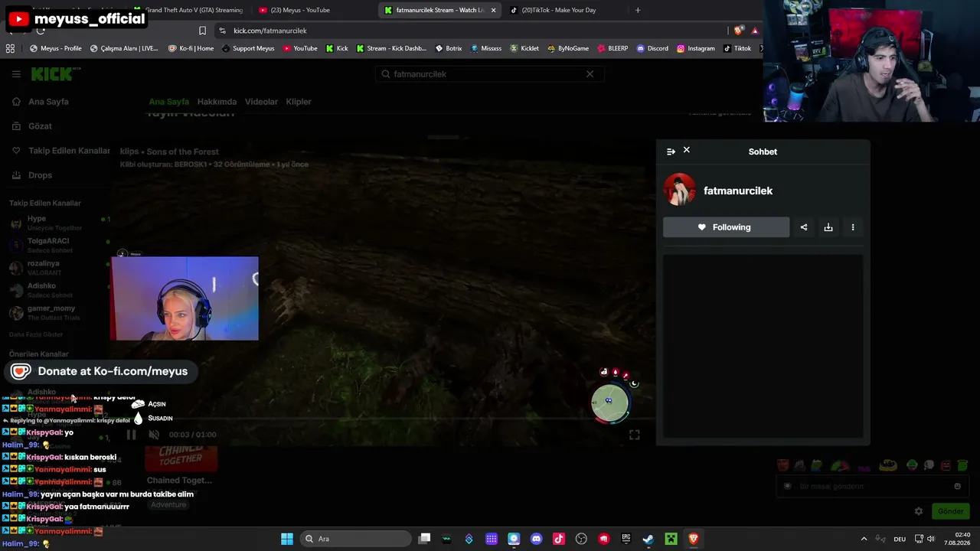Screen dimensions: 980x551
Task: Open the system volume control
Action: [931, 539]
